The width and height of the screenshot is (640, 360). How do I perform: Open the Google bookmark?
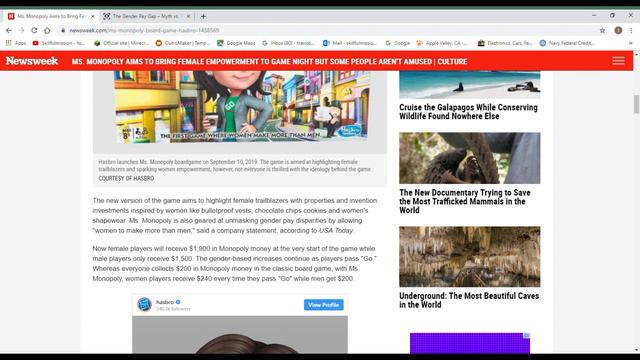398,43
